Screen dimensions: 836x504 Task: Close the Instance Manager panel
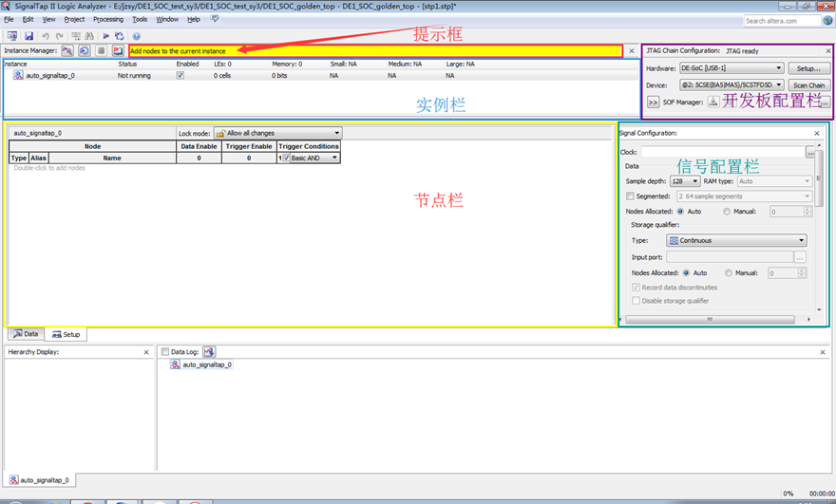[x=632, y=50]
